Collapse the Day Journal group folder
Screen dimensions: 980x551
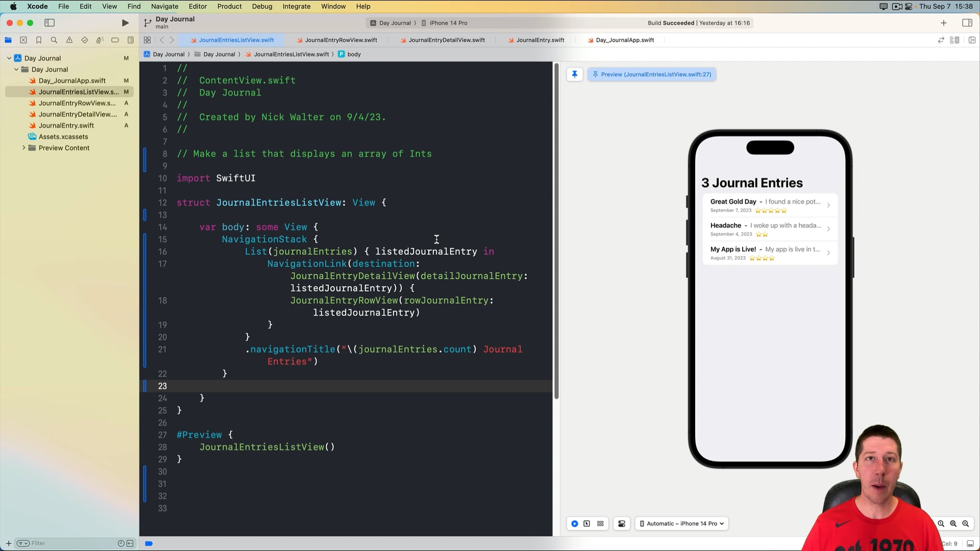coord(16,69)
